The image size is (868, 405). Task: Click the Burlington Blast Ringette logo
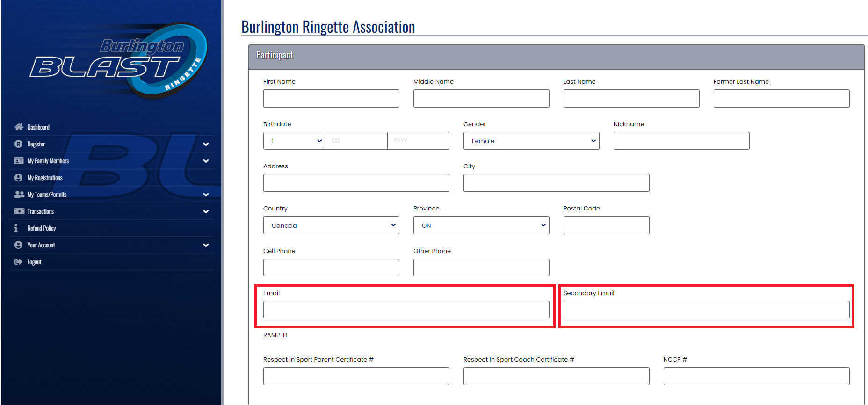coord(119,61)
